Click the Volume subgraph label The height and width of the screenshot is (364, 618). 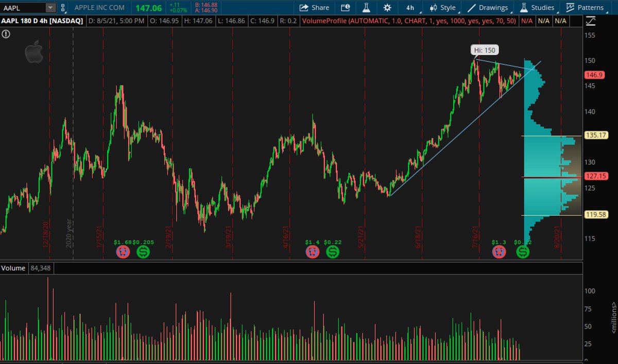click(13, 268)
